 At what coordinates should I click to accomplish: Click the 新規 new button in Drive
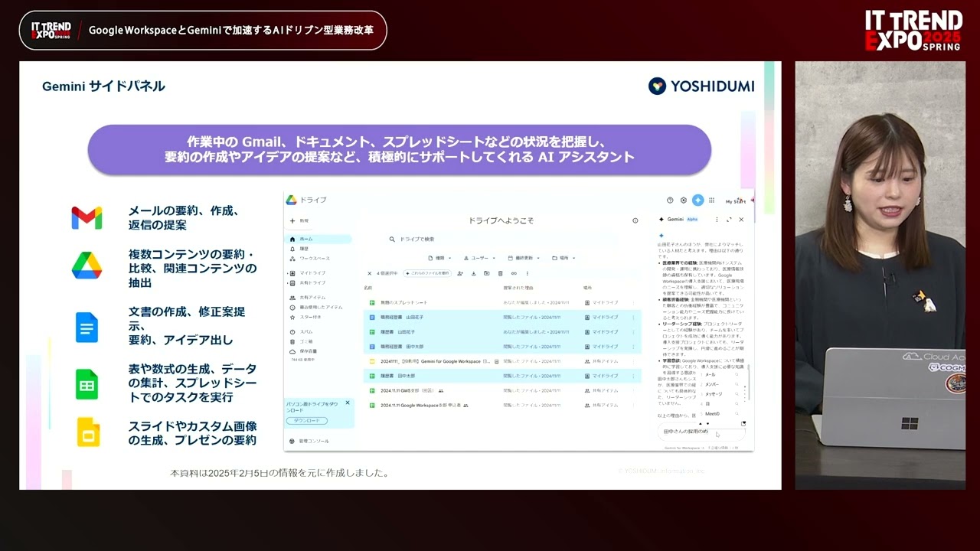pyautogui.click(x=299, y=220)
